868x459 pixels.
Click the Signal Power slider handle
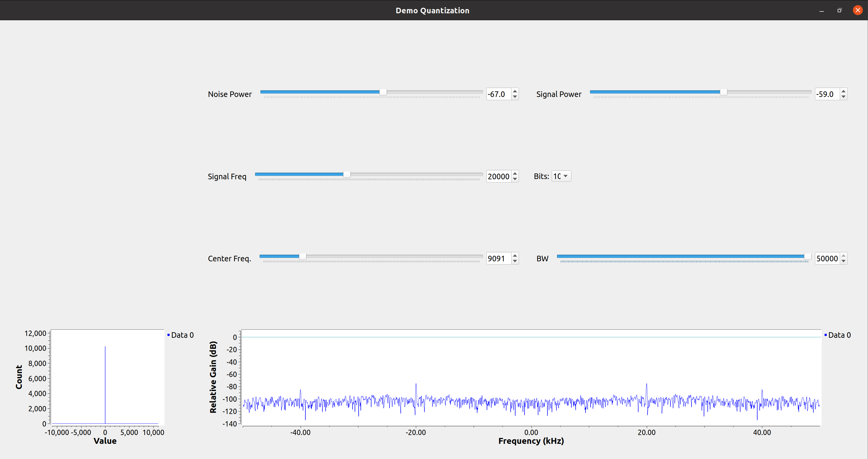tap(723, 92)
